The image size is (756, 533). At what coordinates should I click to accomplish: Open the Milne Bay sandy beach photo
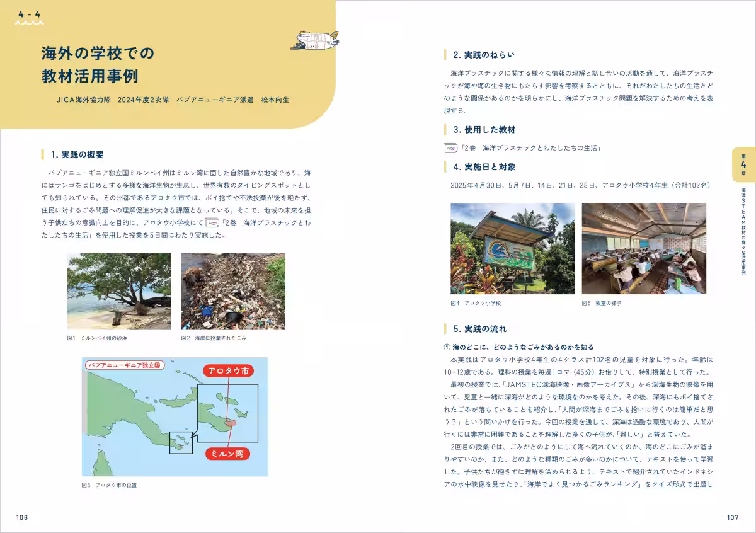(119, 291)
